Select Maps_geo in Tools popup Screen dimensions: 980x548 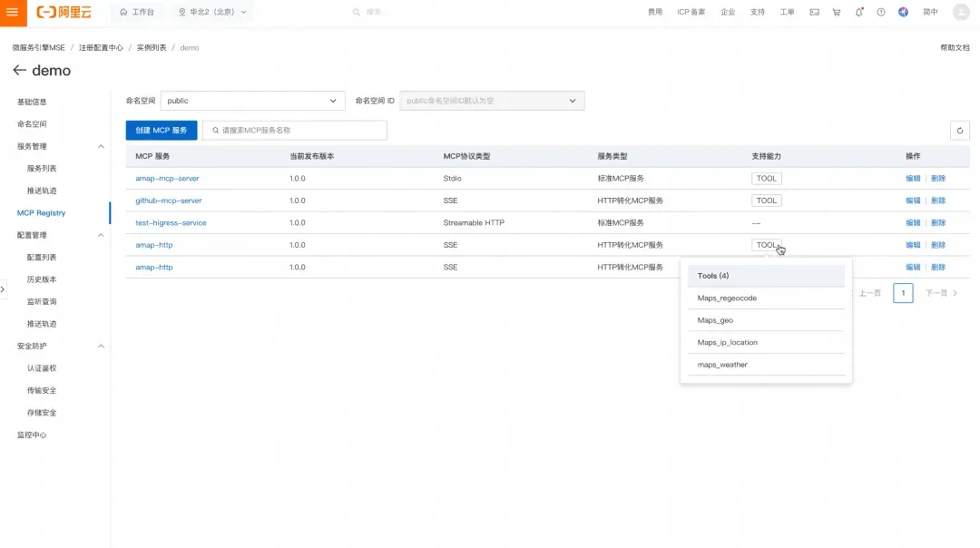click(x=766, y=320)
